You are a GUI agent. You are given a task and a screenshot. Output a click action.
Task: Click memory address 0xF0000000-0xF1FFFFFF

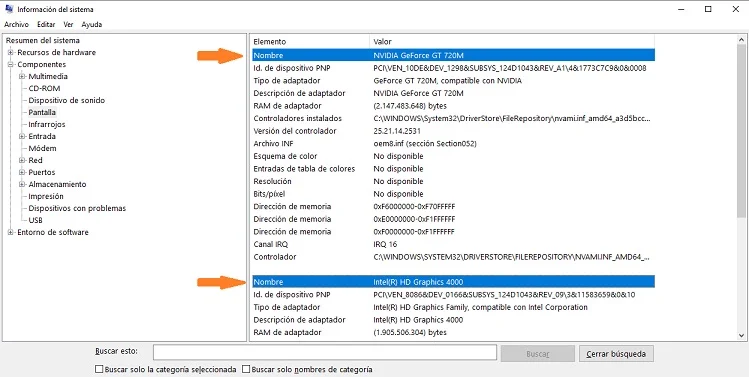tap(414, 232)
